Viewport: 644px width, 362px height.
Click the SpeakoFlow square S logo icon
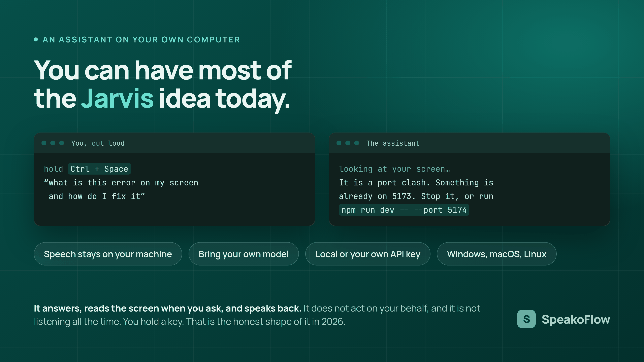(x=526, y=319)
